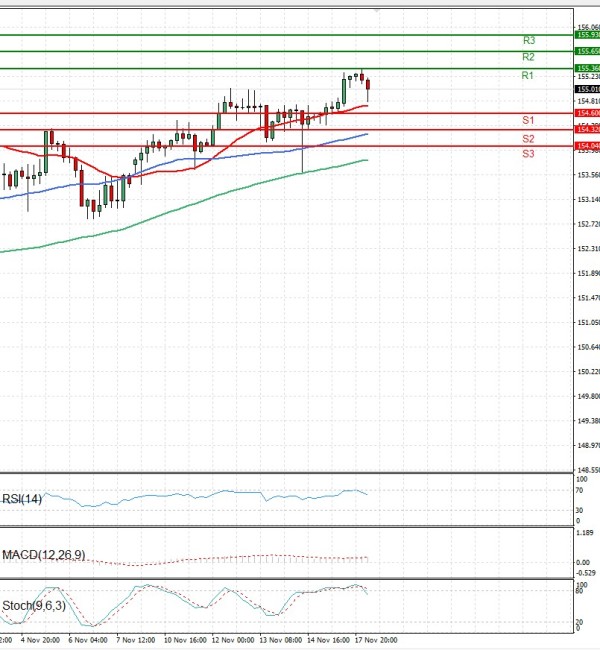Select the S3 support label

click(528, 154)
